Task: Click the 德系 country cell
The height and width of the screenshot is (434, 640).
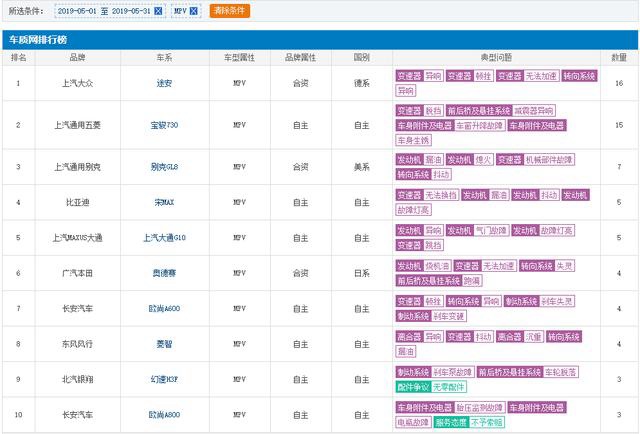Action: 362,83
